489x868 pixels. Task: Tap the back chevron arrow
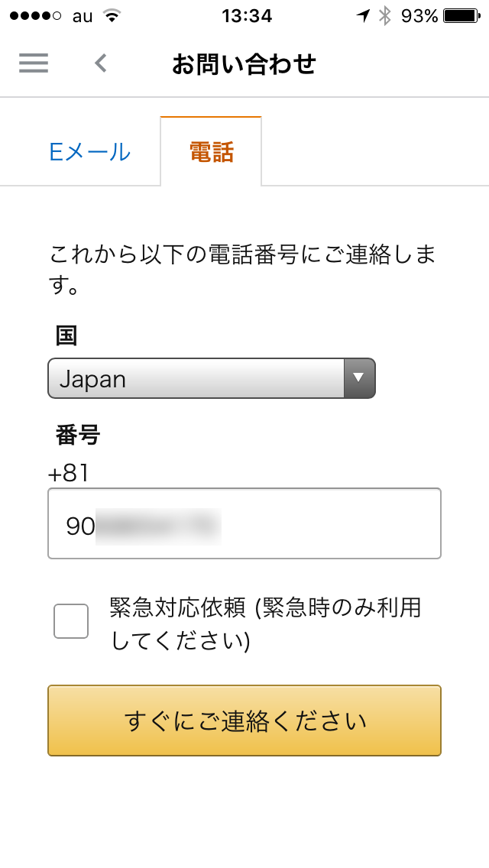pos(100,63)
